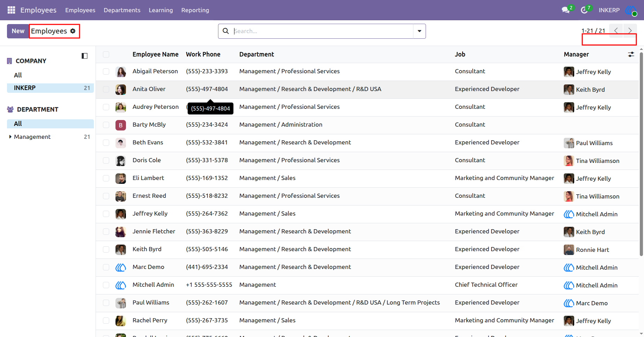Select INKERP company filter
This screenshot has width=644, height=337.
point(50,88)
